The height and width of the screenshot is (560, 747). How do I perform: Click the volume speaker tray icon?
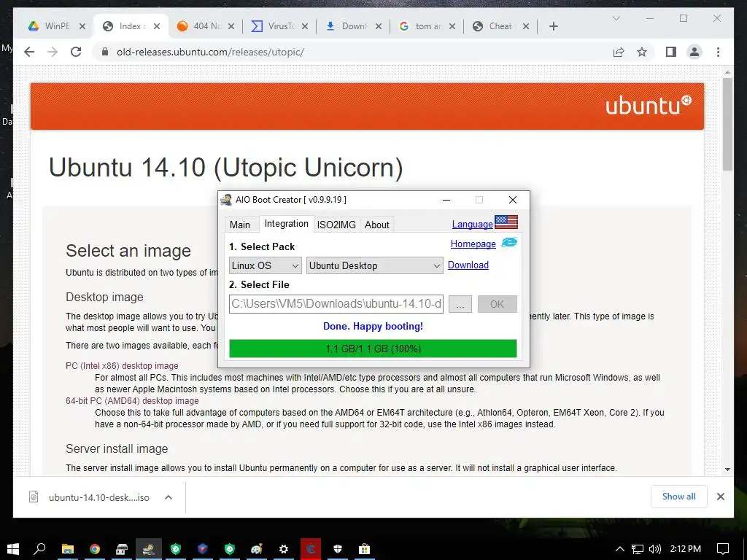(x=655, y=549)
